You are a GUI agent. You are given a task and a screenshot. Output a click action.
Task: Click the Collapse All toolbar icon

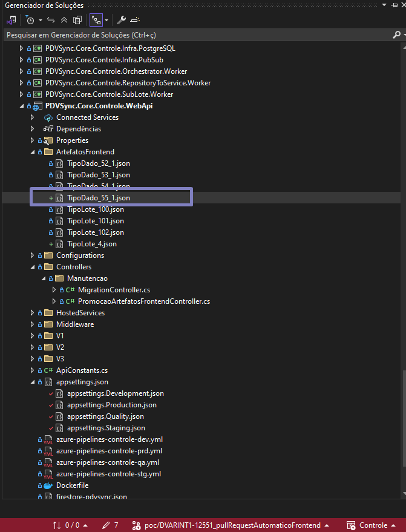pyautogui.click(x=64, y=19)
